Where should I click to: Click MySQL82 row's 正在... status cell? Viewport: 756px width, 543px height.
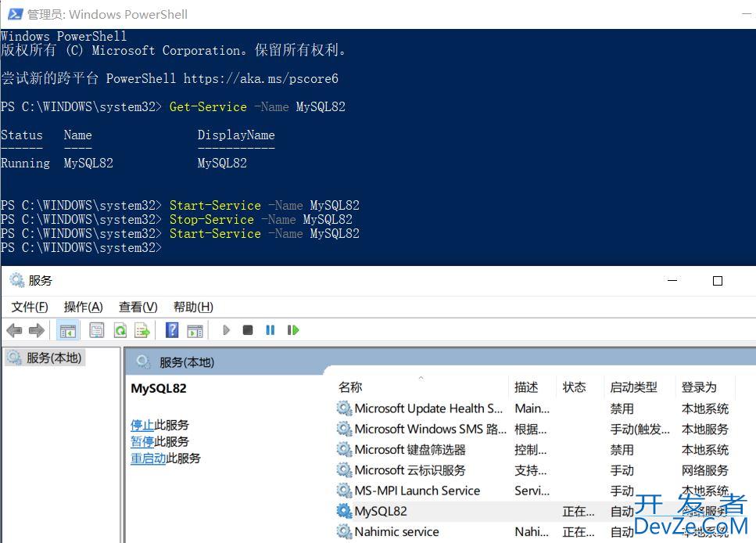tap(578, 511)
